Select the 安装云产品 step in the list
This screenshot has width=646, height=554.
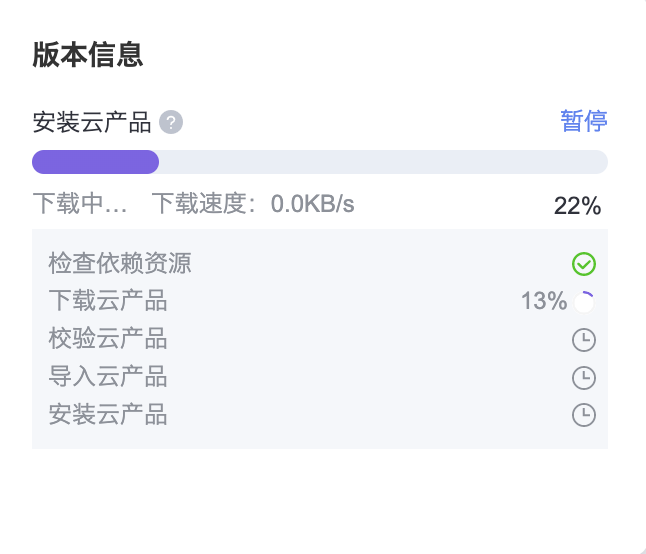coord(108,415)
